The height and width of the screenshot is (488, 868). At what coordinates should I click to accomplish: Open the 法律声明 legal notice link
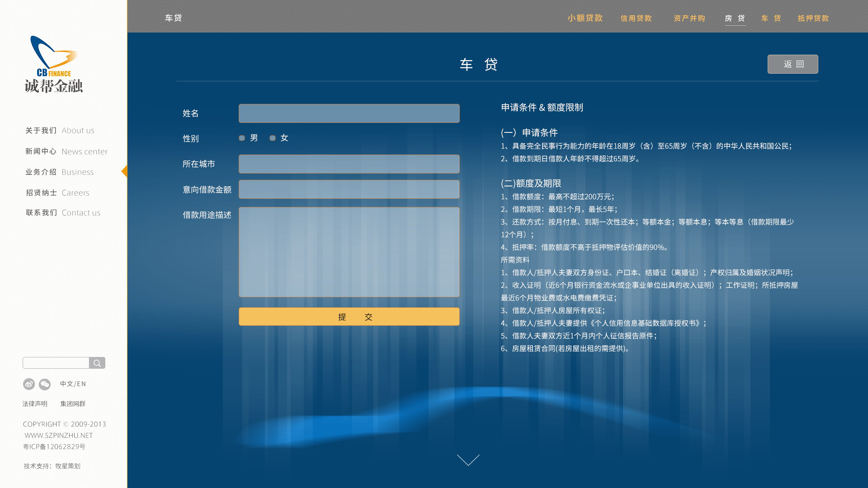coord(34,404)
